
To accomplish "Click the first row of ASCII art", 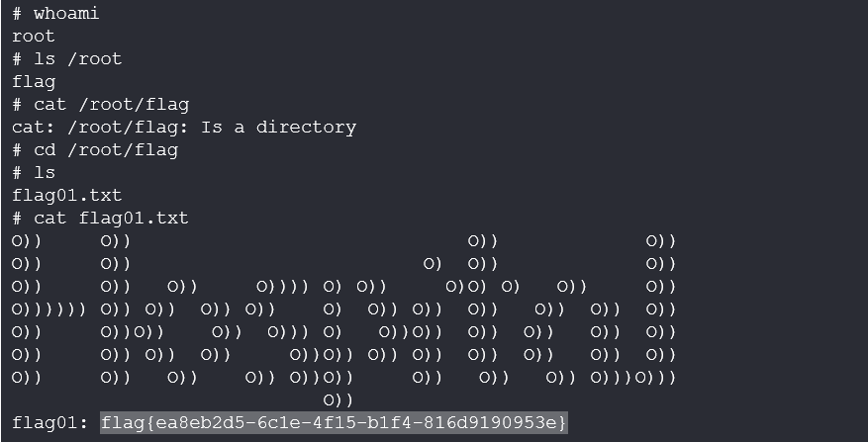I will pos(343,241).
